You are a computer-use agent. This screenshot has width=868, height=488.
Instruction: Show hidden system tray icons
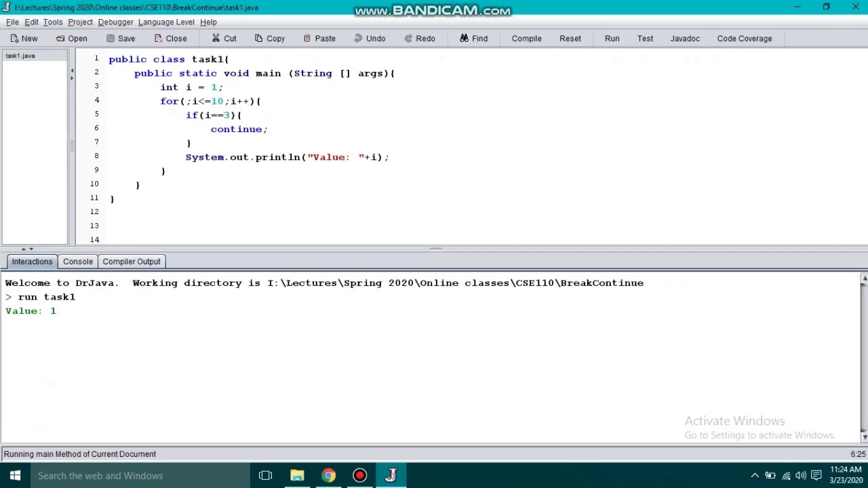coord(755,476)
